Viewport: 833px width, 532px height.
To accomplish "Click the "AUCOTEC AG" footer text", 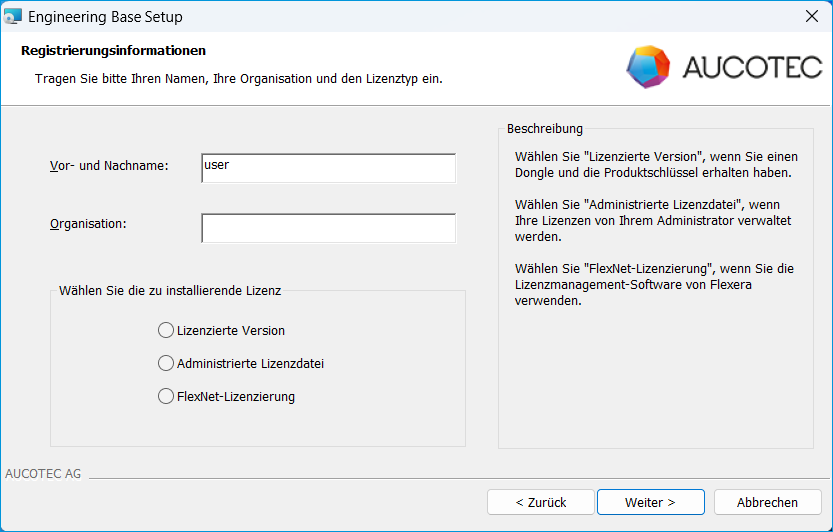I will tap(43, 474).
